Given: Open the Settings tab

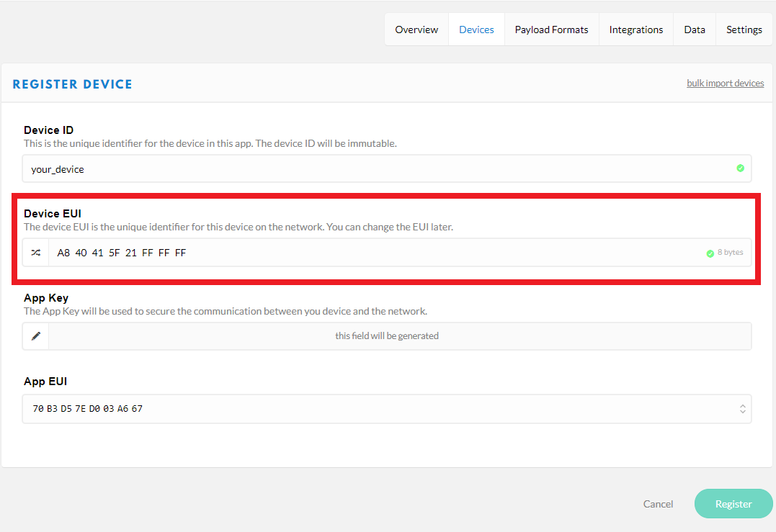Looking at the screenshot, I should point(744,30).
